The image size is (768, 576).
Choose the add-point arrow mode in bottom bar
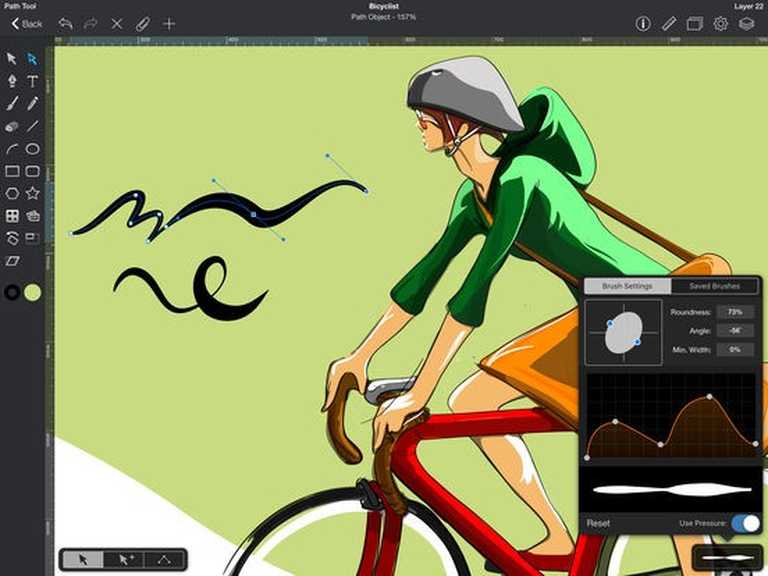pos(125,559)
